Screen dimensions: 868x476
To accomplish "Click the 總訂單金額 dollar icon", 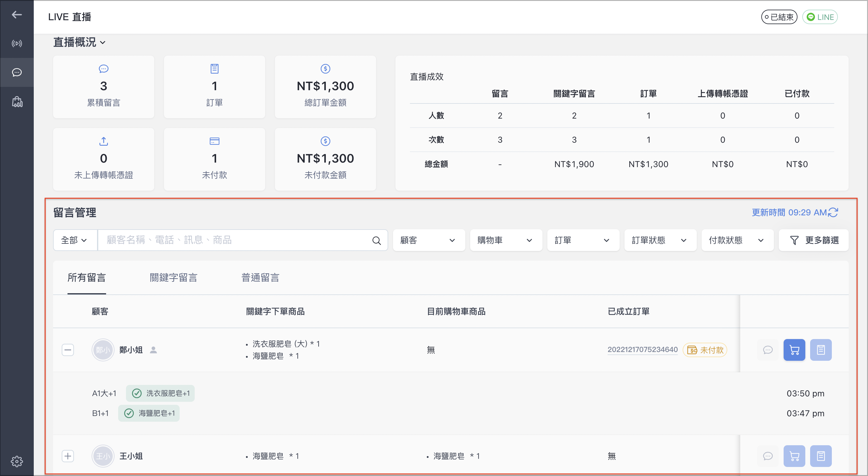I will [325, 69].
